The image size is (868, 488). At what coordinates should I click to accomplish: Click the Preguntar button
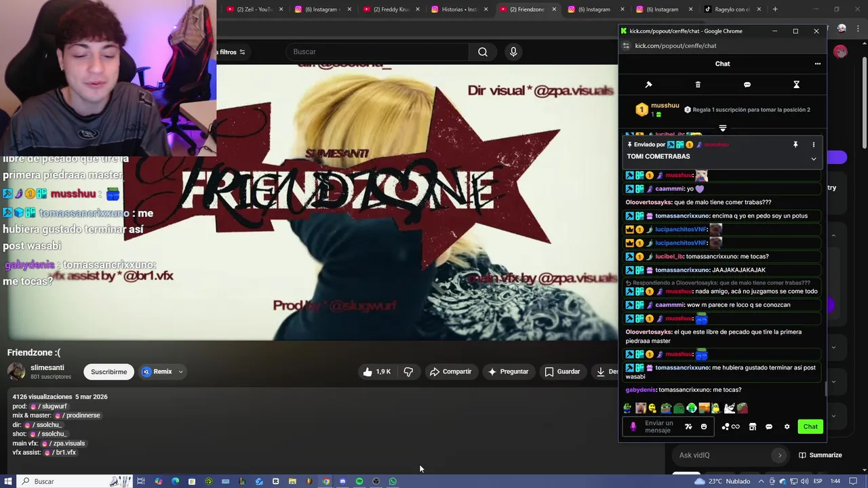[x=508, y=371]
